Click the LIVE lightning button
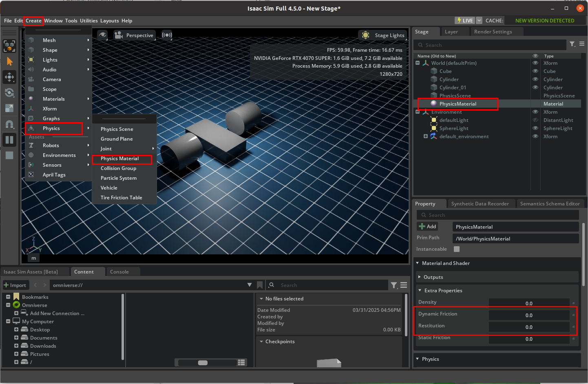This screenshot has width=588, height=384. [465, 20]
